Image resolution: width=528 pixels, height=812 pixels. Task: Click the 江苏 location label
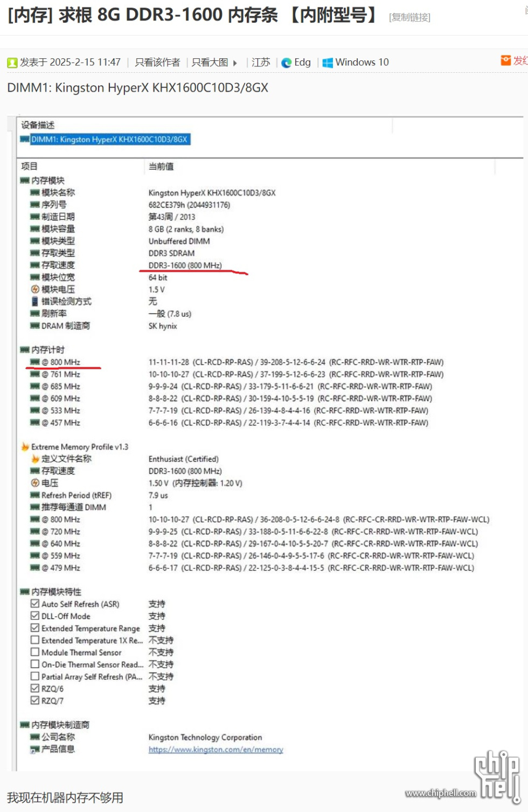click(x=261, y=63)
